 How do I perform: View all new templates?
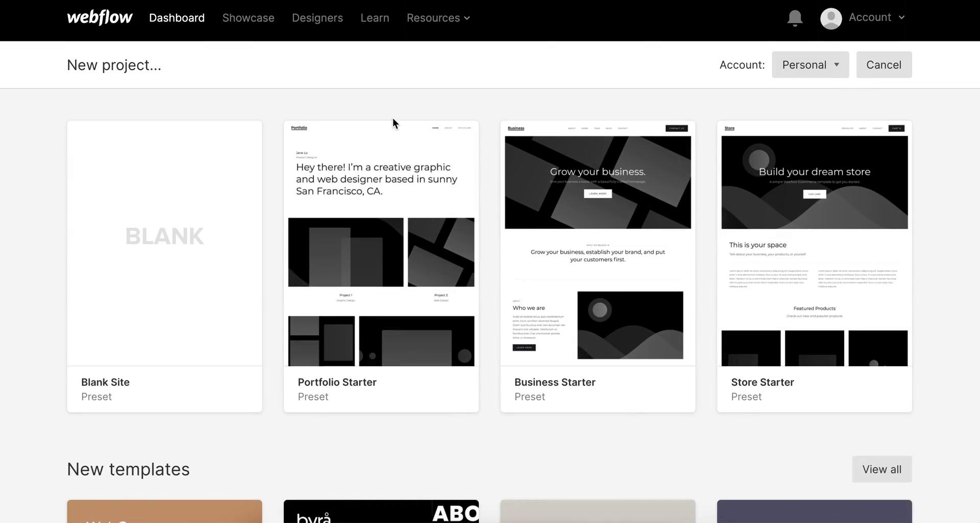[881, 469]
